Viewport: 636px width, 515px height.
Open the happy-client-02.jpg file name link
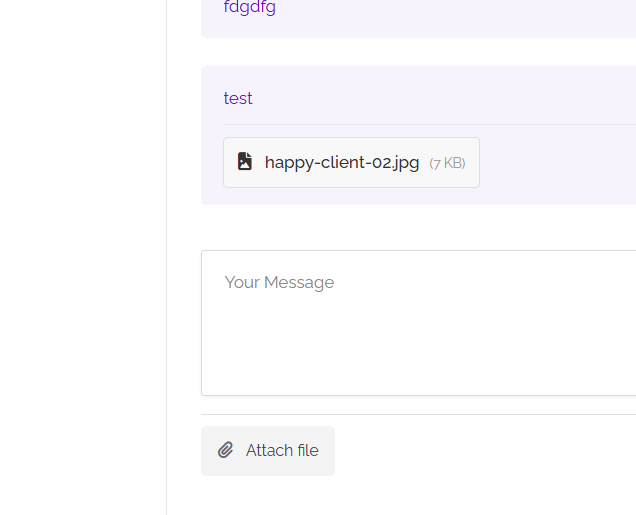click(x=342, y=163)
